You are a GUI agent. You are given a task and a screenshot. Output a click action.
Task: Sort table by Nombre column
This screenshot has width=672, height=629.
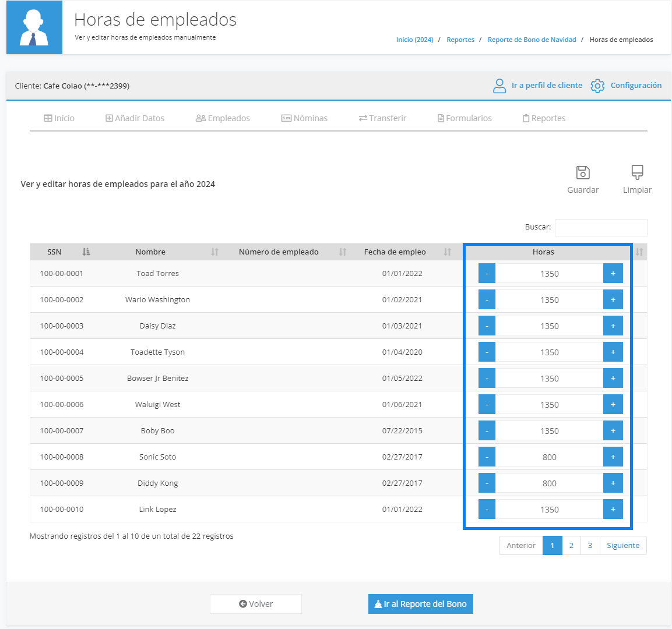coord(214,252)
